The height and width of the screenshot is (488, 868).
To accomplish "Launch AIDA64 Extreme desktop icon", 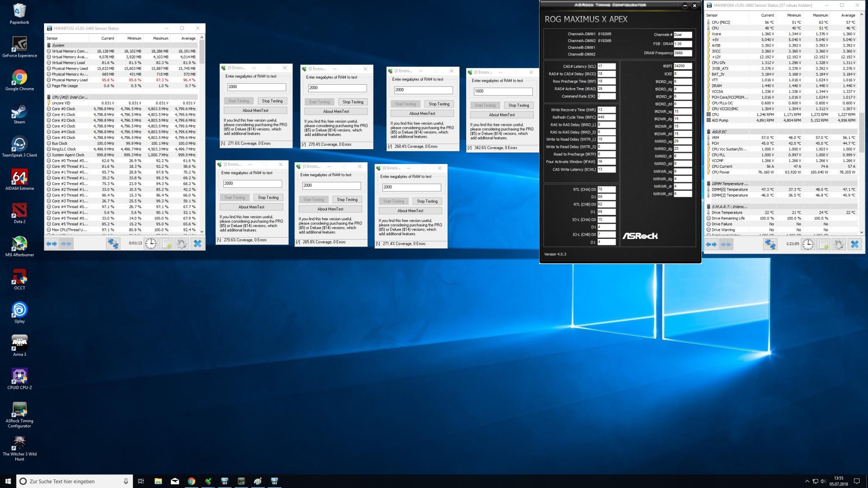I will [19, 180].
